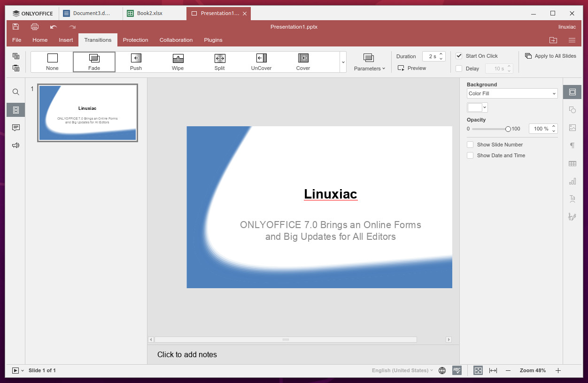Apply the UnCover transition

point(261,62)
